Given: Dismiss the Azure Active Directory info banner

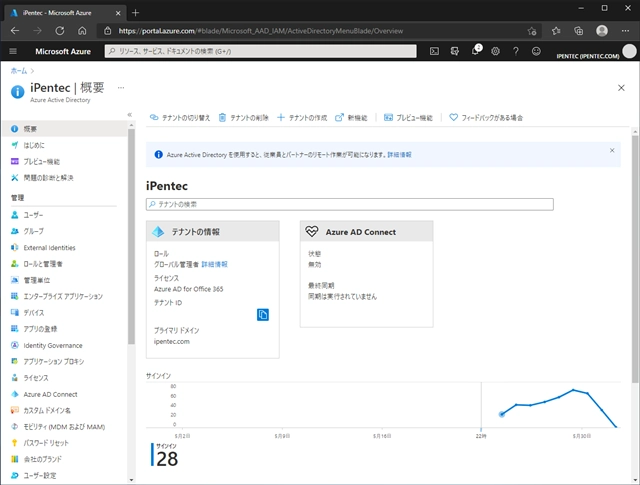Looking at the screenshot, I should (x=612, y=151).
